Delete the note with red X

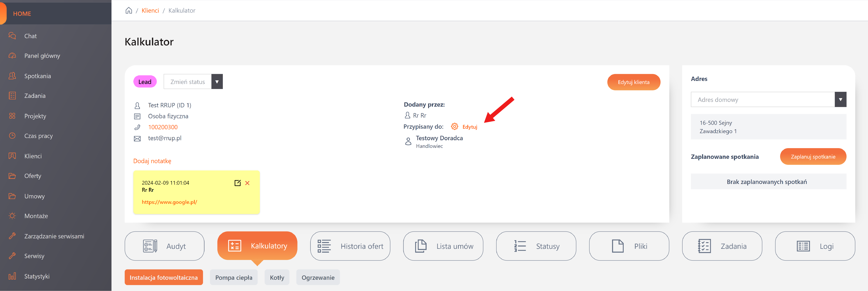point(247,183)
